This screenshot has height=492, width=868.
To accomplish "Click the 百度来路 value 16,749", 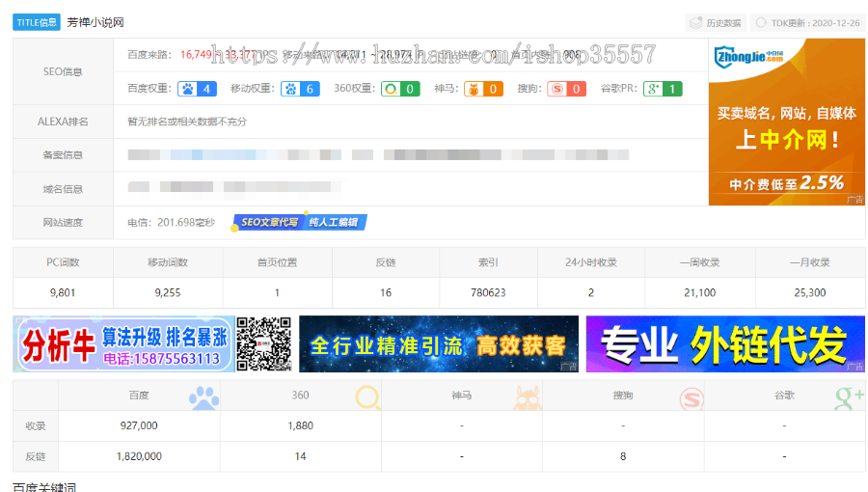I will (196, 55).
